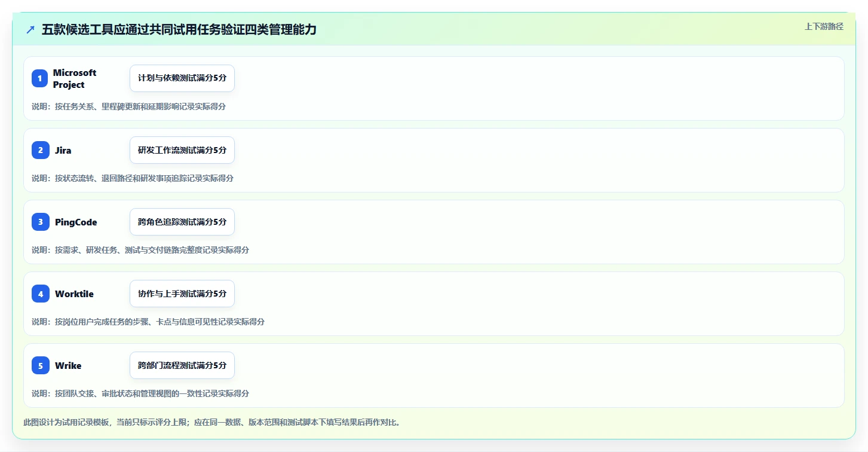Click the title 五款候选工具应通过共同试用任务验证四类管理能力

(179, 29)
